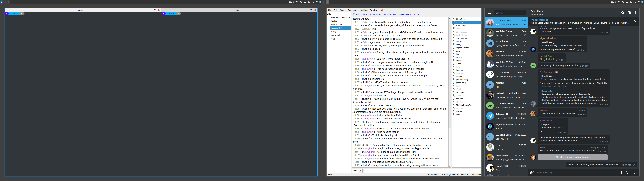644x181 pixels.
Task: Click the chat scrollbar down arrow
Action: 449,166
